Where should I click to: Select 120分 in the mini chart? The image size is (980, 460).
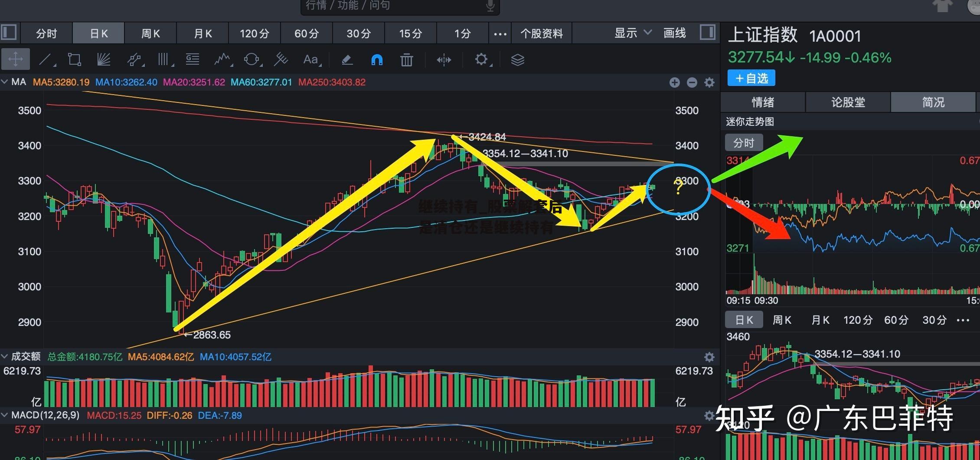click(x=858, y=320)
